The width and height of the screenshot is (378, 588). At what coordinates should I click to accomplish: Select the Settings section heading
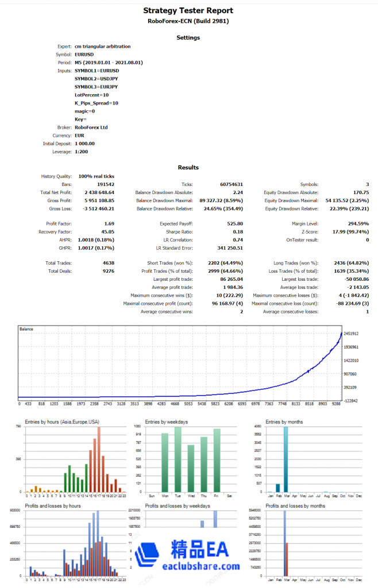tap(188, 37)
